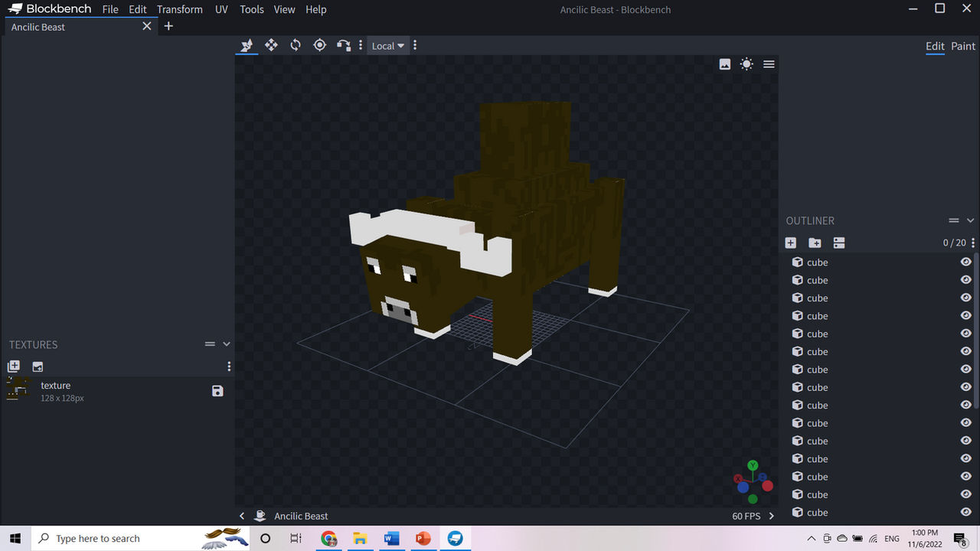Open the three-dot menu after Local dropdown
980x551 pixels.
click(x=415, y=45)
